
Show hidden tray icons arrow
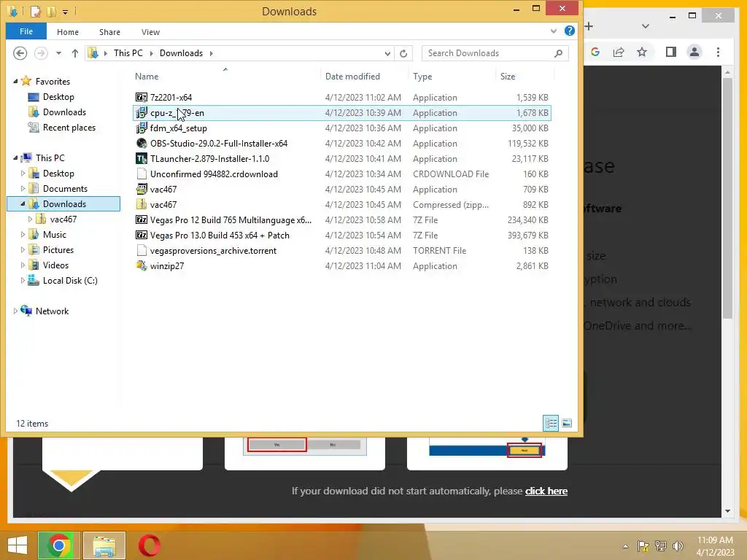point(625,546)
